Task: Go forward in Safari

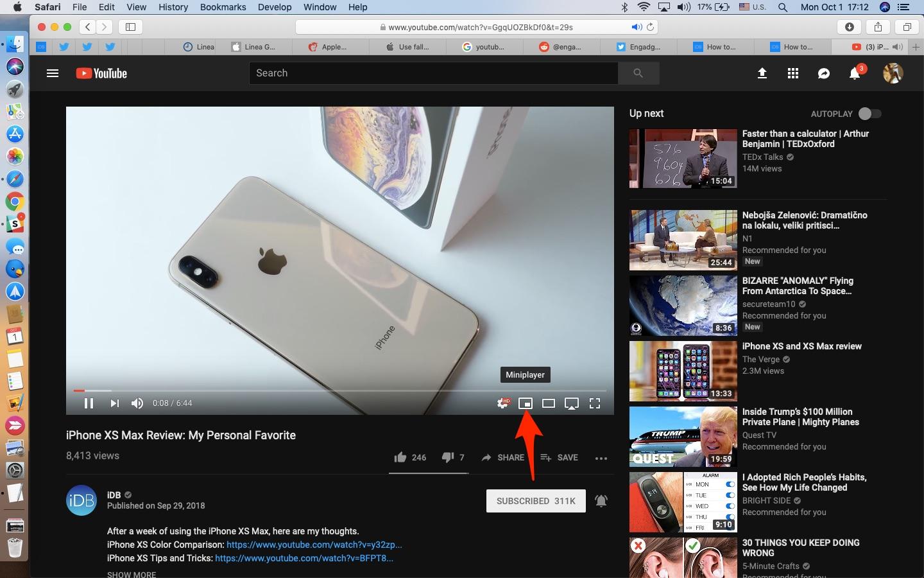Action: [x=105, y=27]
